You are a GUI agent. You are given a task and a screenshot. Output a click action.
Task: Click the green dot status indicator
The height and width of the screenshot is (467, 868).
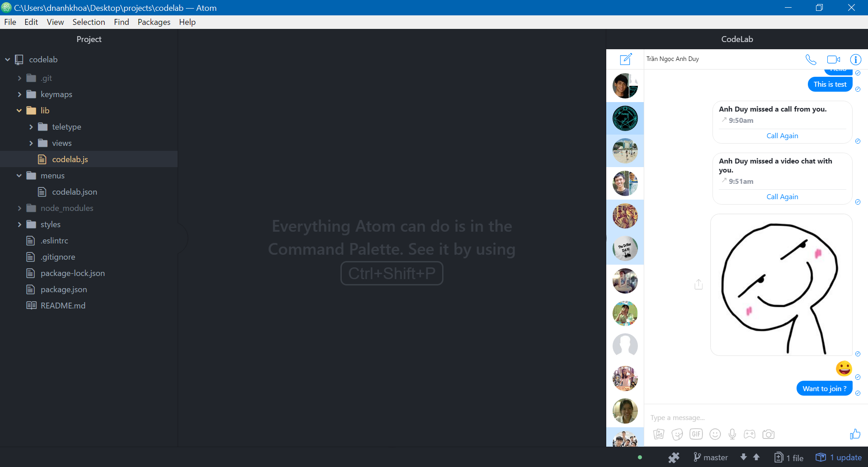point(640,458)
